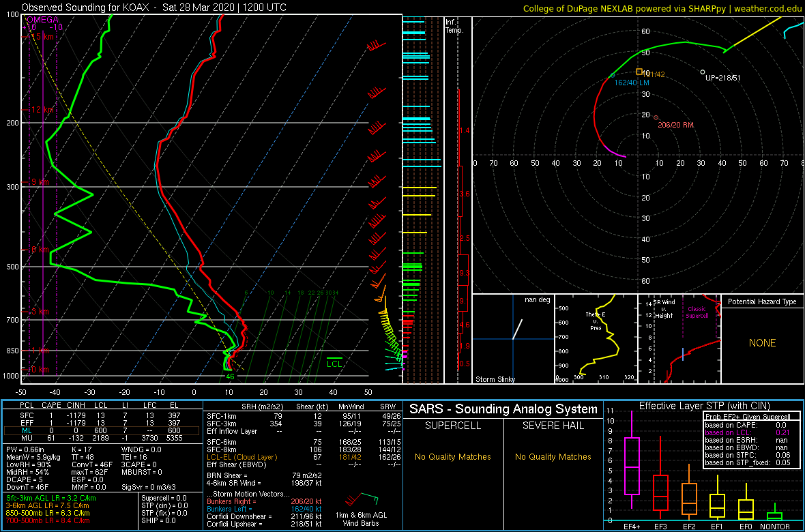The height and width of the screenshot is (532, 805).
Task: Click the College of DuPage NEXLAB credit text
Action: pos(662,8)
